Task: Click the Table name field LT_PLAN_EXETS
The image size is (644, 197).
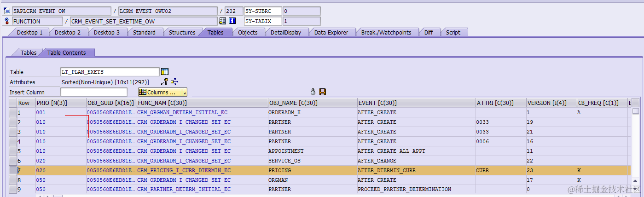Action: coord(110,72)
